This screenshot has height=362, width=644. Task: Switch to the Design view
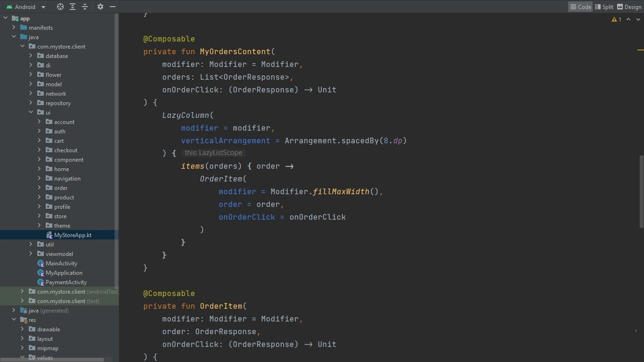[x=629, y=7]
